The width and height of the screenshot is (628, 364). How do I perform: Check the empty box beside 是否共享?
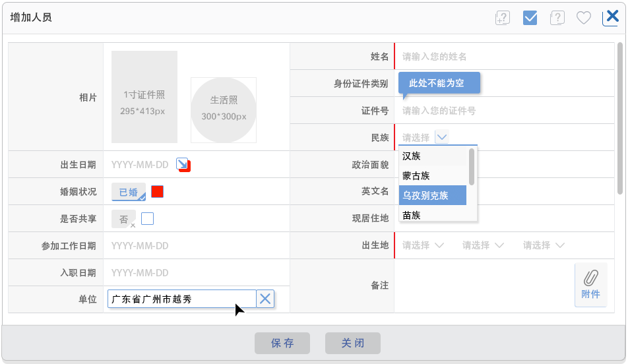pyautogui.click(x=148, y=218)
